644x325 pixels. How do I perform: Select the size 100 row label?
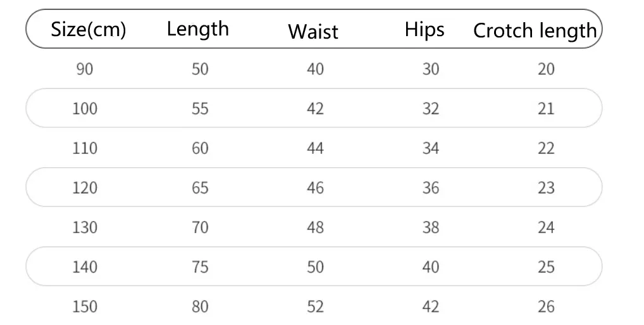85,108
